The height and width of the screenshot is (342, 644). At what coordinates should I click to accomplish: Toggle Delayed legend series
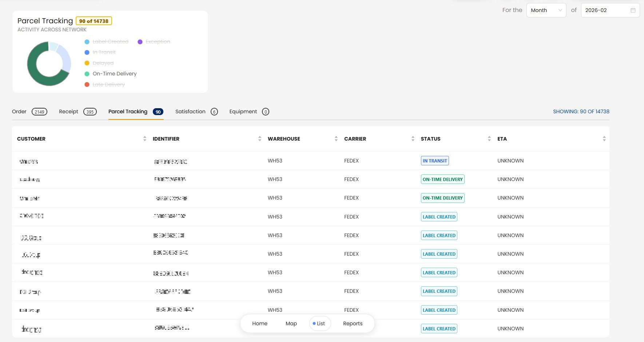(x=99, y=63)
